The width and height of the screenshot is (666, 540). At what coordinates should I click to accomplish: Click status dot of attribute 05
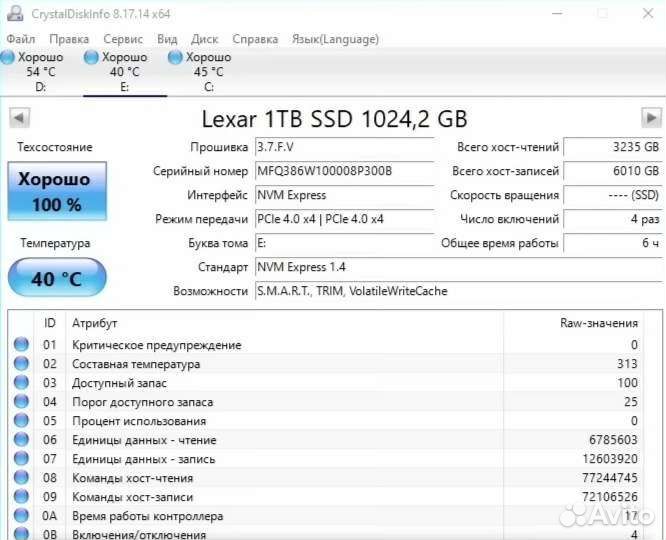pos(21,420)
